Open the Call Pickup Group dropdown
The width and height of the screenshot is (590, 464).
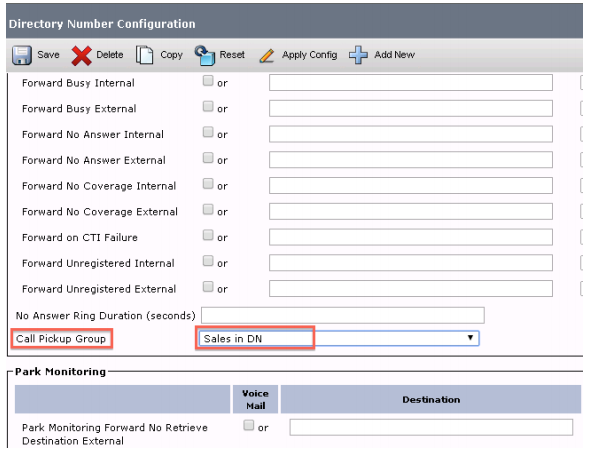coord(339,338)
